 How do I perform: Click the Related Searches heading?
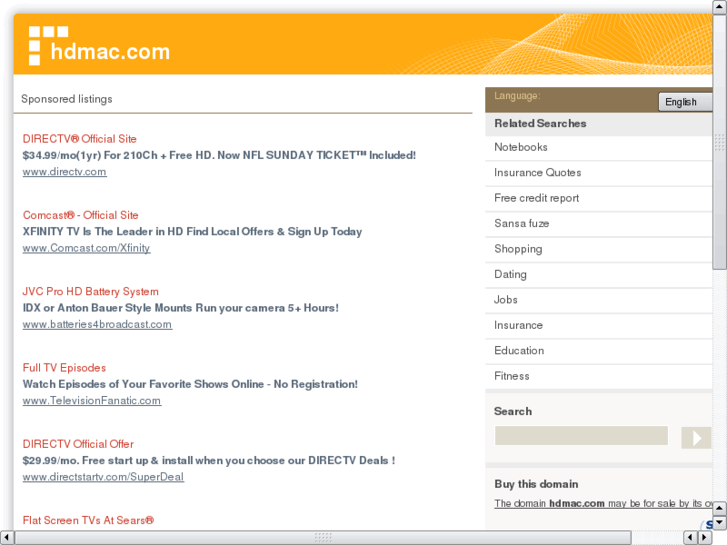tap(540, 123)
